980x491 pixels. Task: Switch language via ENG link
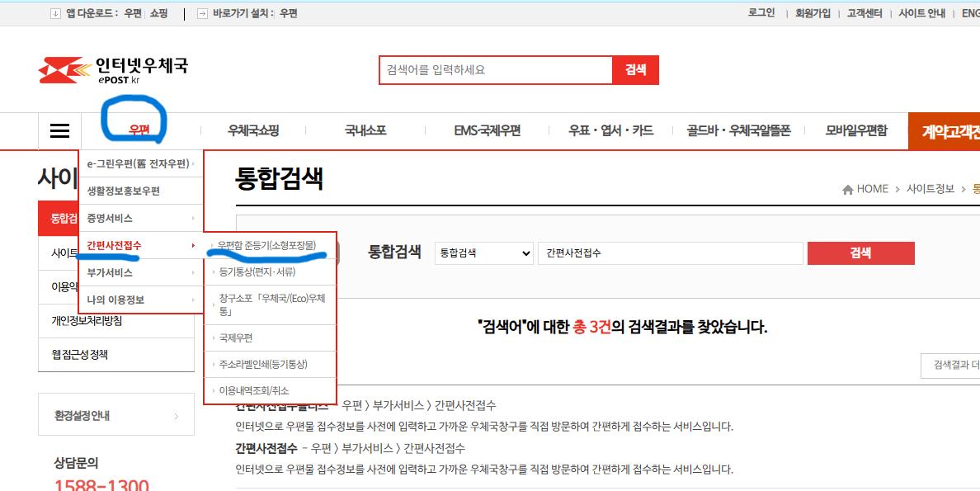[971, 13]
